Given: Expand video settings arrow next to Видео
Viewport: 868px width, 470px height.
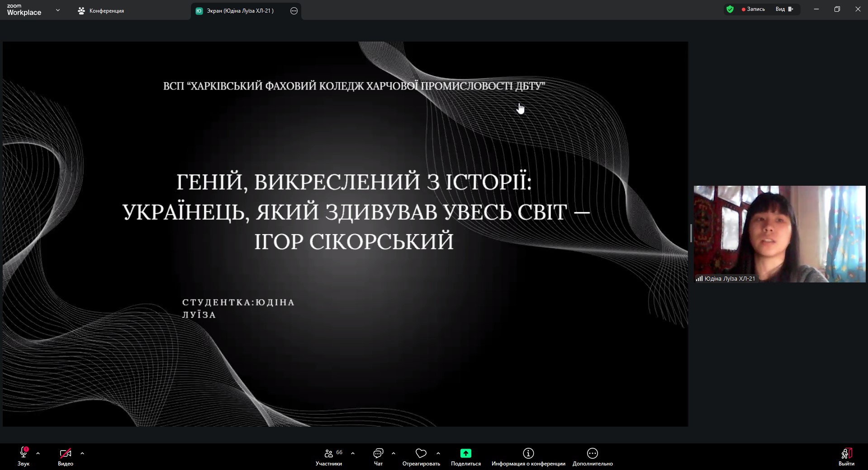Looking at the screenshot, I should tap(82, 453).
